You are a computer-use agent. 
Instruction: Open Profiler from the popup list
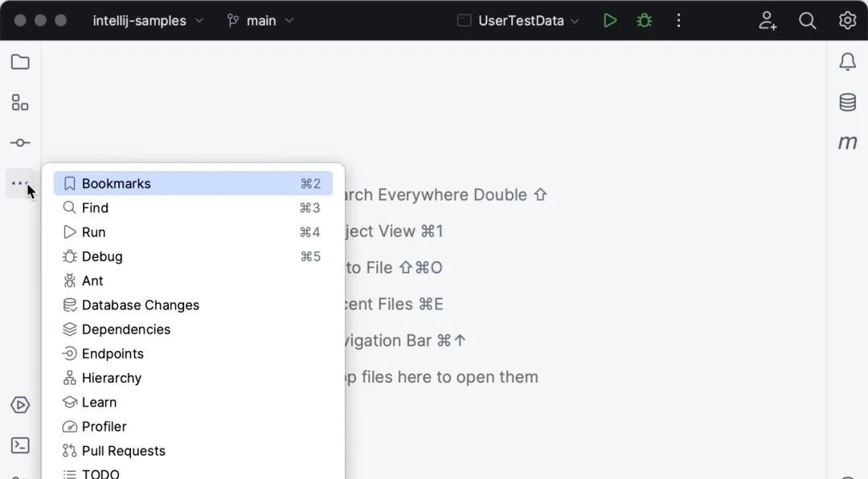[x=193, y=427]
